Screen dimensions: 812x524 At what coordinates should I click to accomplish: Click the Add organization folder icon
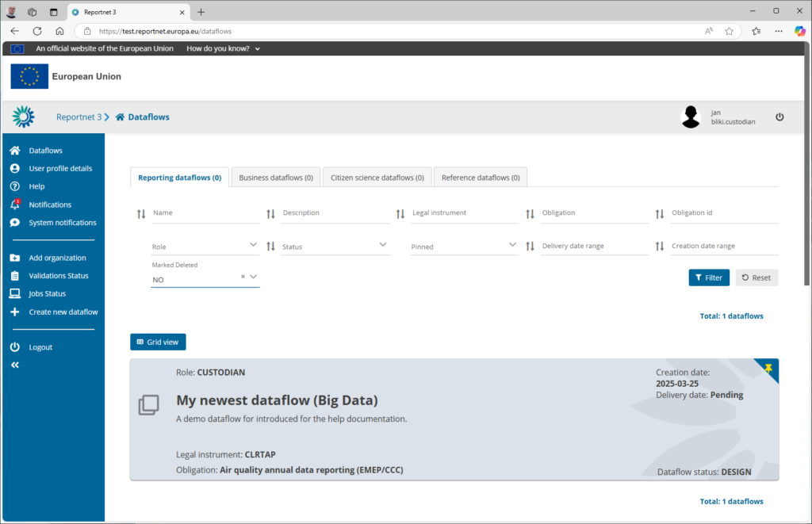click(14, 258)
